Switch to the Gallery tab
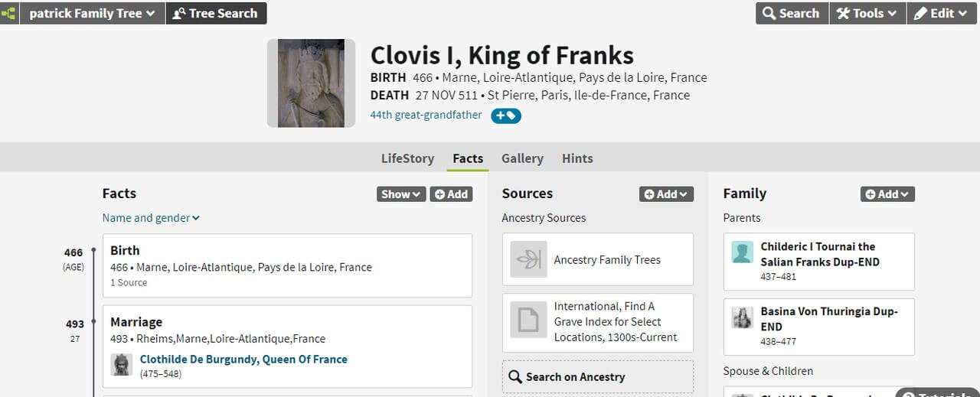This screenshot has height=397, width=980. [522, 158]
